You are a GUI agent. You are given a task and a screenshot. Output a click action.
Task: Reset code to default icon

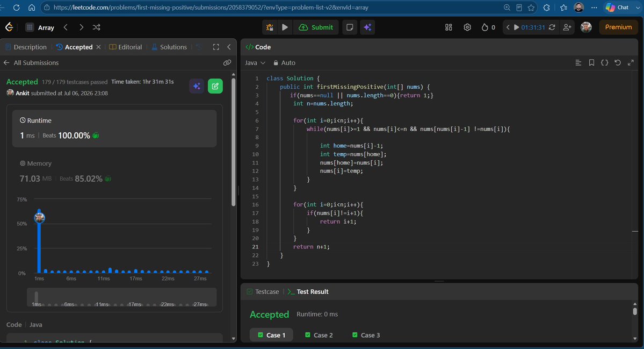(618, 62)
